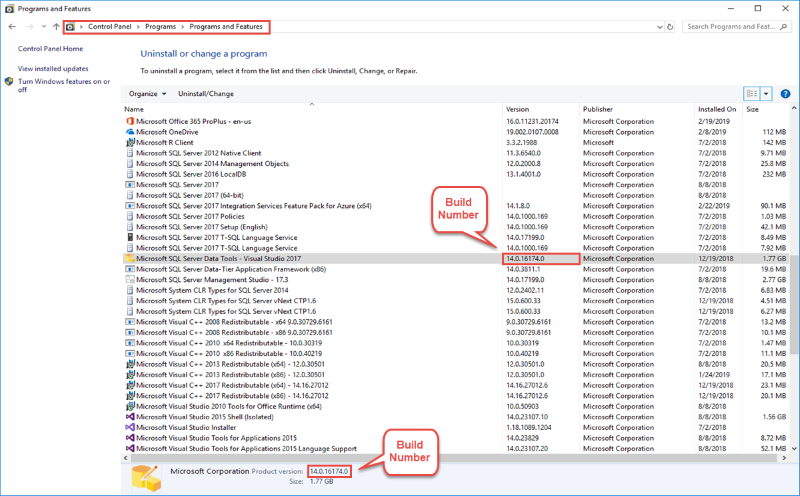The height and width of the screenshot is (496, 800).
Task: Open the view options dropdown arrow
Action: click(766, 94)
